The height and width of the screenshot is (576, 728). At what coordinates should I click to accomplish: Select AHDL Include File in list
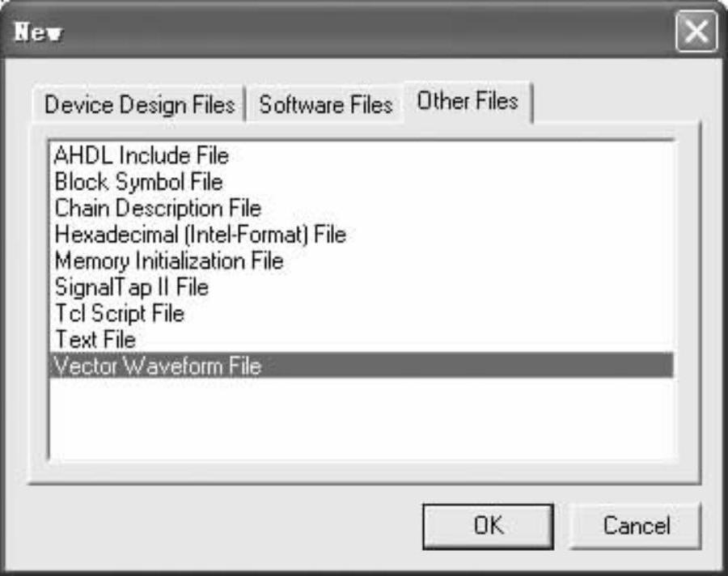coord(142,155)
